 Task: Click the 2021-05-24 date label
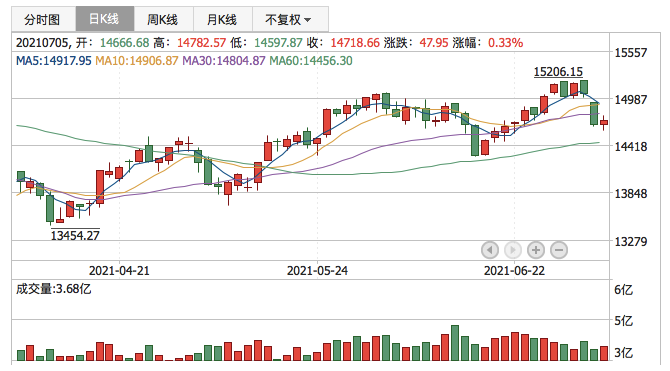pos(317,271)
